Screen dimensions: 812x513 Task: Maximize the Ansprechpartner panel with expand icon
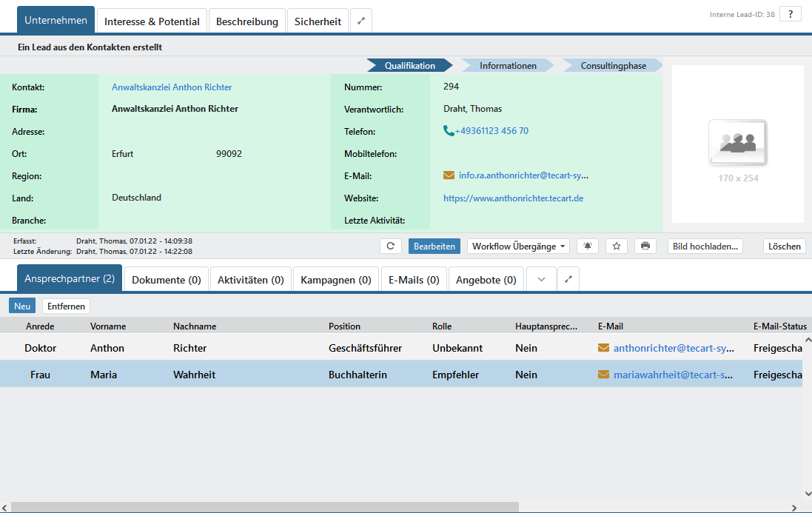point(568,280)
